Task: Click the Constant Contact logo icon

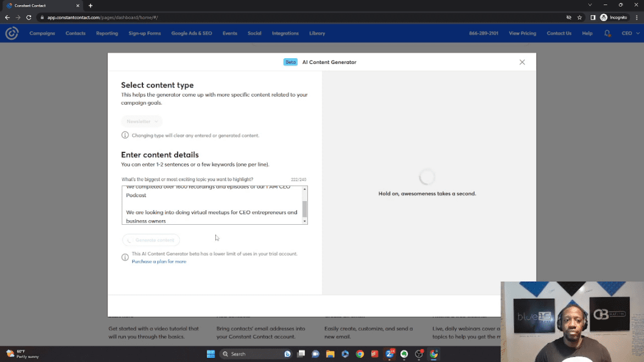Action: 11,33
